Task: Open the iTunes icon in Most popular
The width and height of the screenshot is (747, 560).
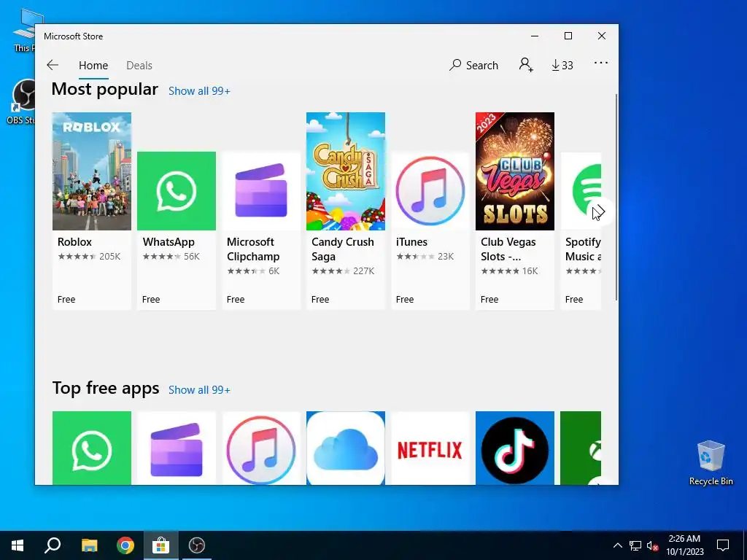Action: pyautogui.click(x=430, y=191)
